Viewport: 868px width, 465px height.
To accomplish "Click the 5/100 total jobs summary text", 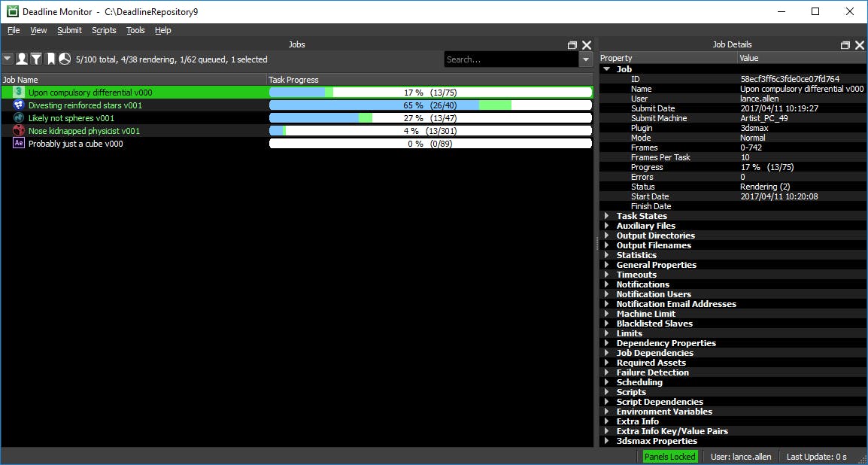I will click(171, 59).
